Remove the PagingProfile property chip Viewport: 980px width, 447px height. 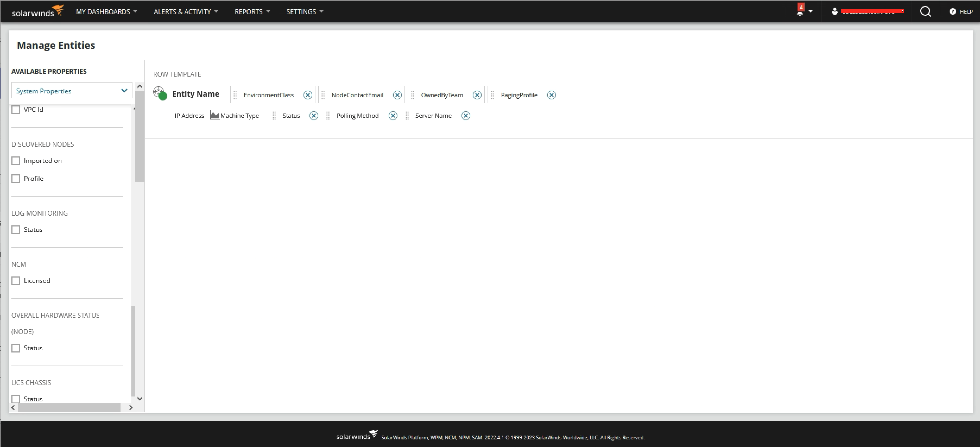click(551, 95)
